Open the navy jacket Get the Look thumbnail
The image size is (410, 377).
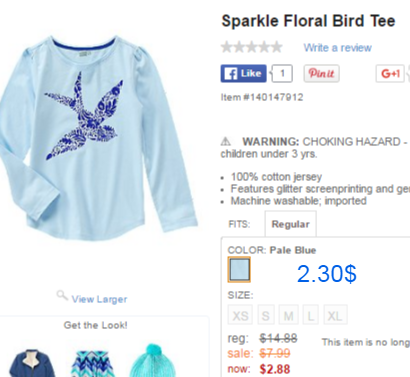pos(32,363)
